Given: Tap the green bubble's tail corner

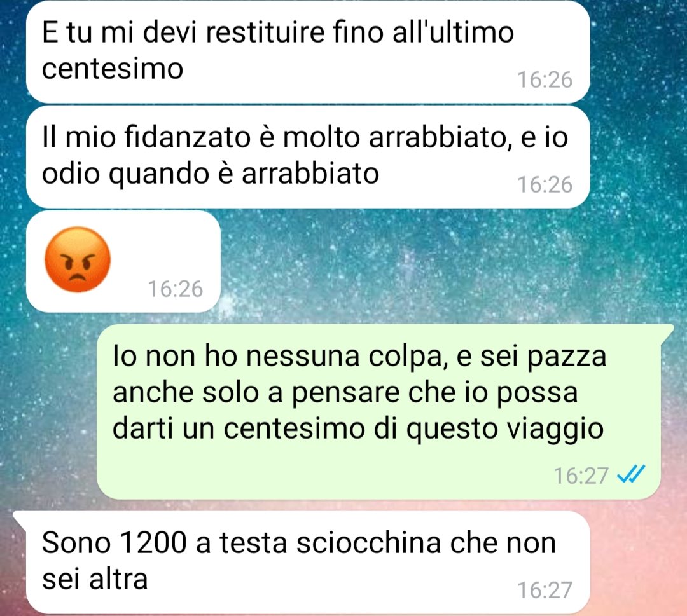Looking at the screenshot, I should pyautogui.click(x=668, y=332).
